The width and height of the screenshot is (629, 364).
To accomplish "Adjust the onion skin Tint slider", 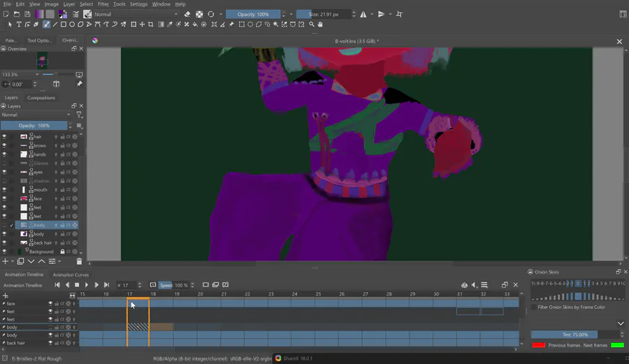I will point(574,335).
